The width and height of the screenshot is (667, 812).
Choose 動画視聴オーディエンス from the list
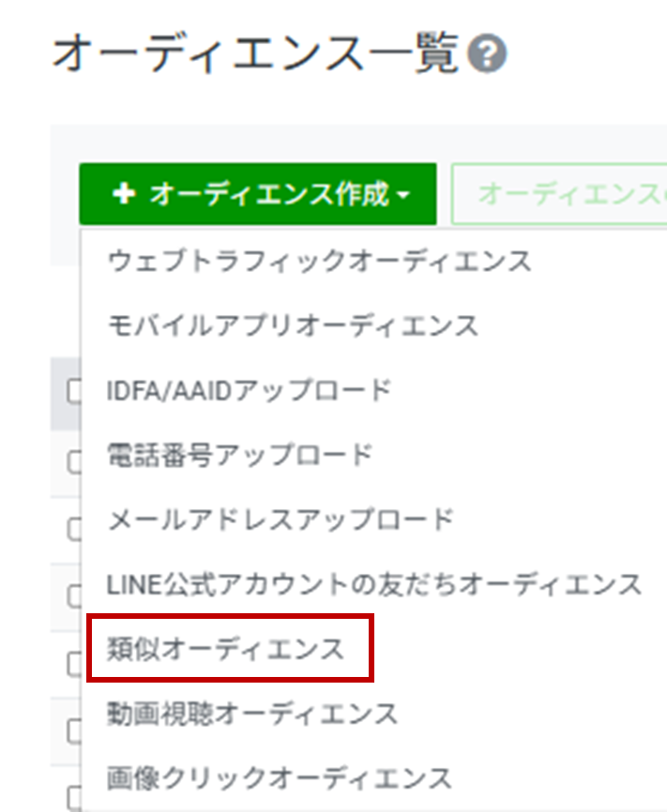click(253, 714)
